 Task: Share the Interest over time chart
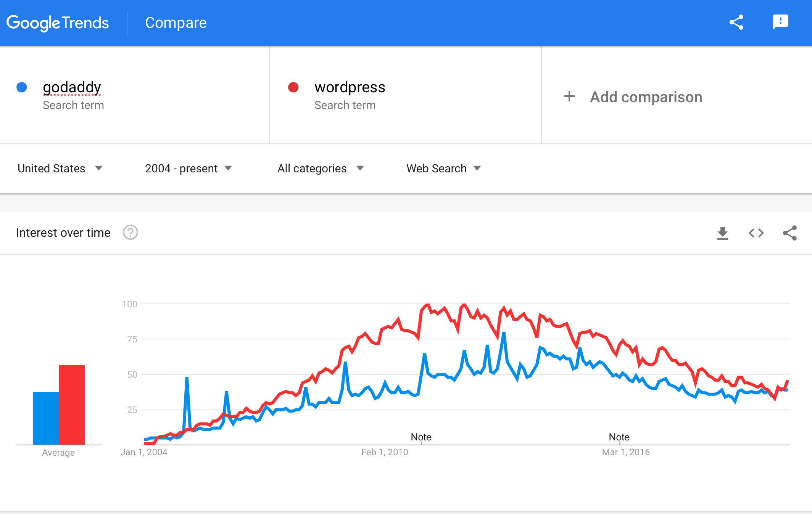(789, 233)
